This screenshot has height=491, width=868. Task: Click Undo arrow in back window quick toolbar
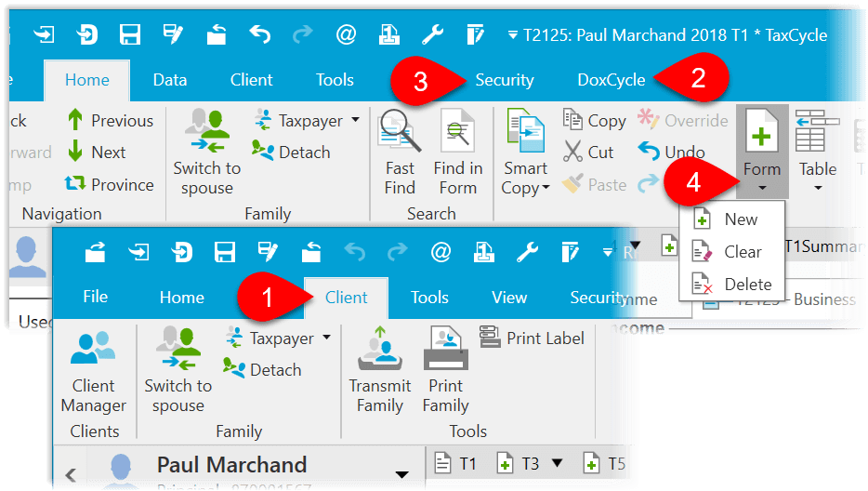259,35
